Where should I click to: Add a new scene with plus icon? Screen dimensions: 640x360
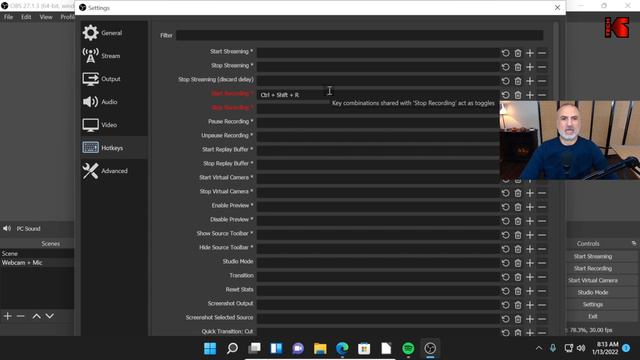click(7, 316)
